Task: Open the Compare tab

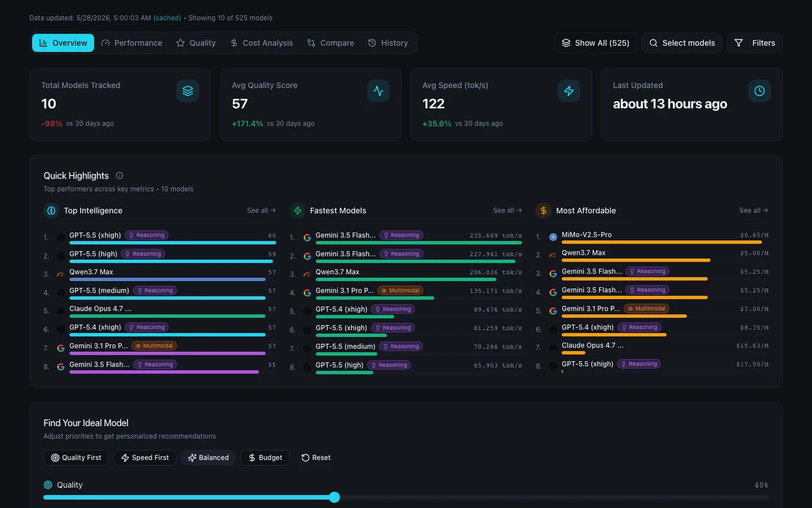Action: 330,43
